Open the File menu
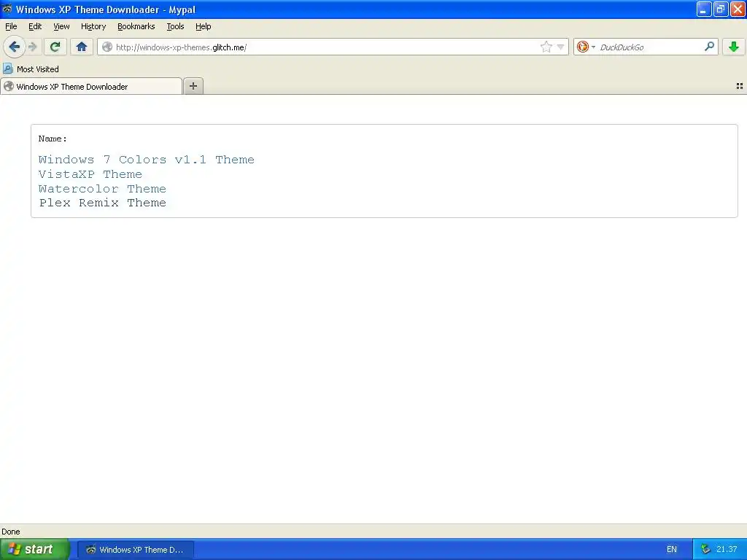The height and width of the screenshot is (560, 747). pyautogui.click(x=11, y=26)
